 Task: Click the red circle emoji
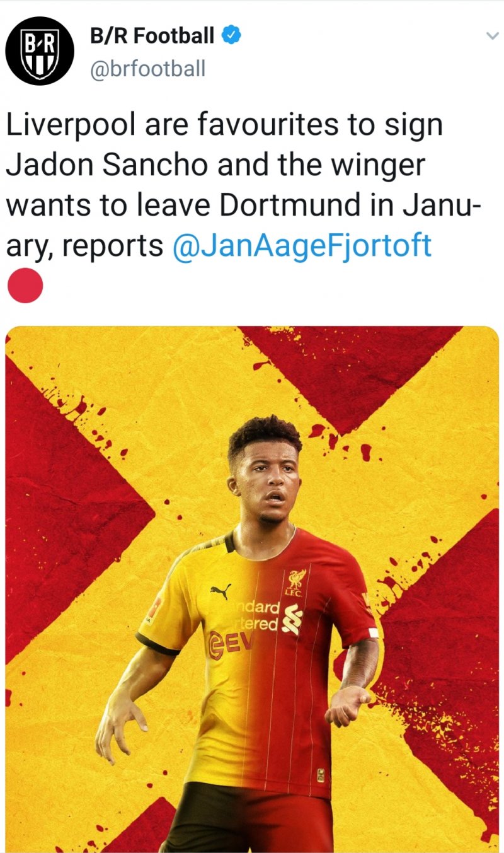[x=25, y=285]
